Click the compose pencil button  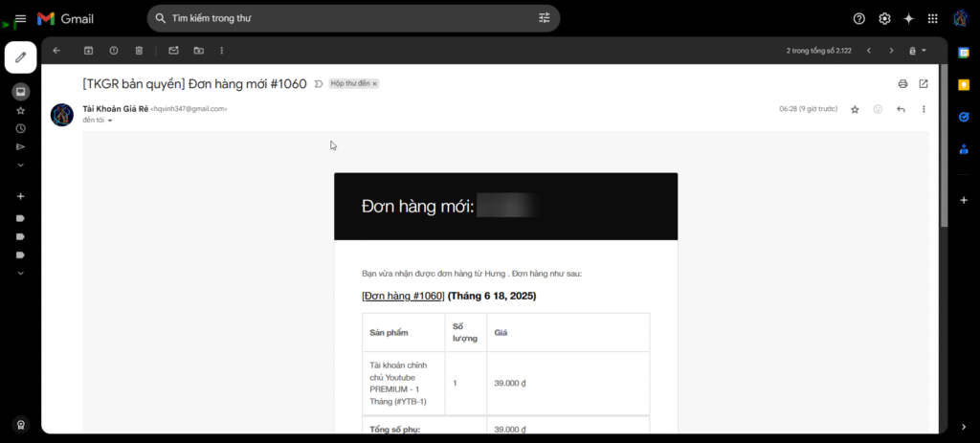click(21, 57)
